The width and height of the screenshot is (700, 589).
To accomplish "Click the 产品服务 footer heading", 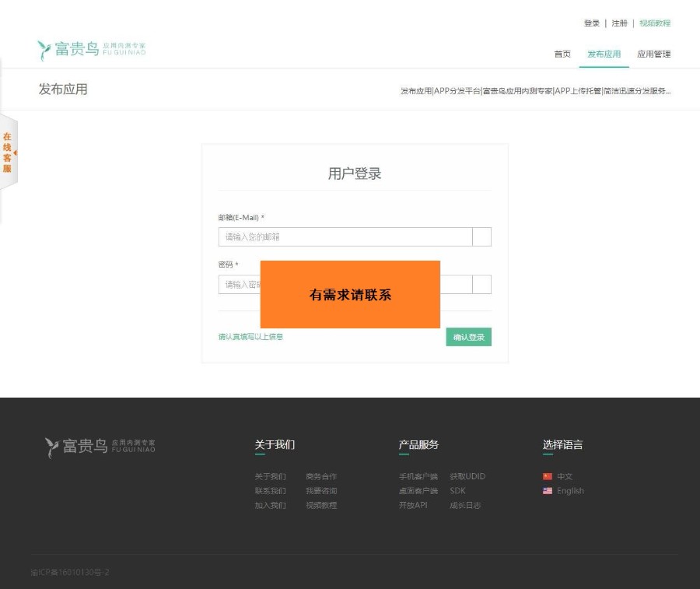I will (418, 445).
